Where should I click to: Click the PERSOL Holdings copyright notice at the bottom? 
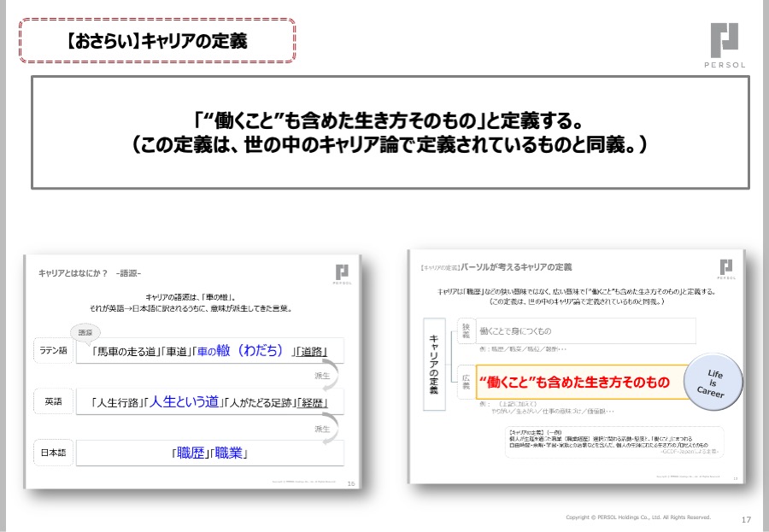click(x=637, y=517)
